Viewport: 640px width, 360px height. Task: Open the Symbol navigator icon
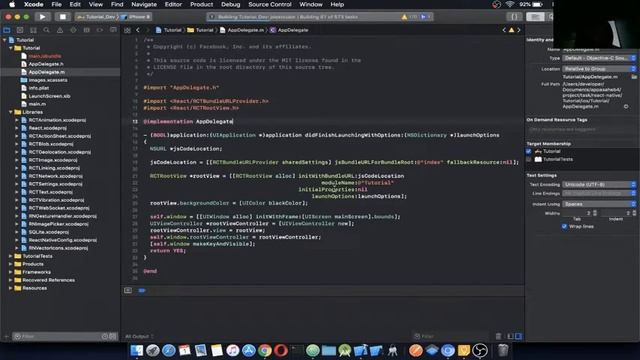[x=33, y=30]
